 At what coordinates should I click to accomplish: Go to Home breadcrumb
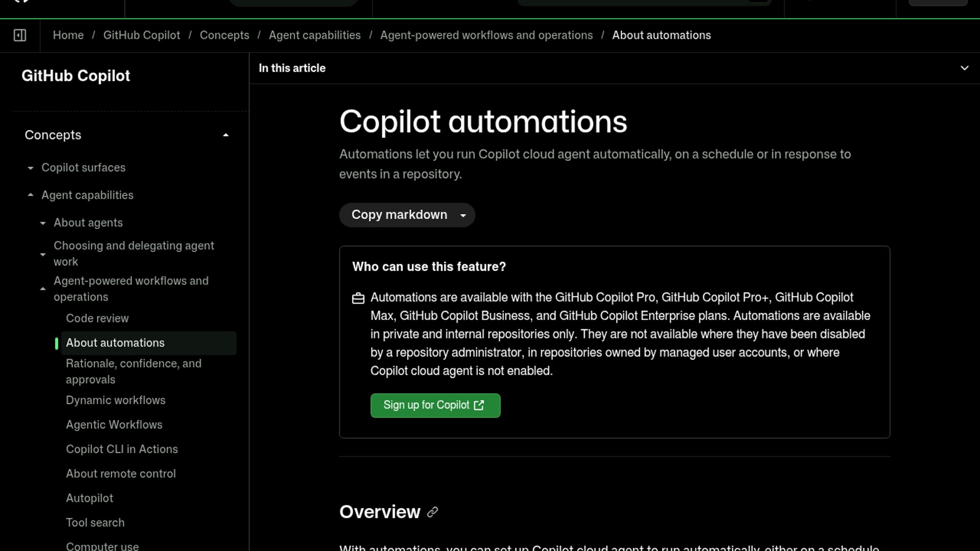coord(68,35)
